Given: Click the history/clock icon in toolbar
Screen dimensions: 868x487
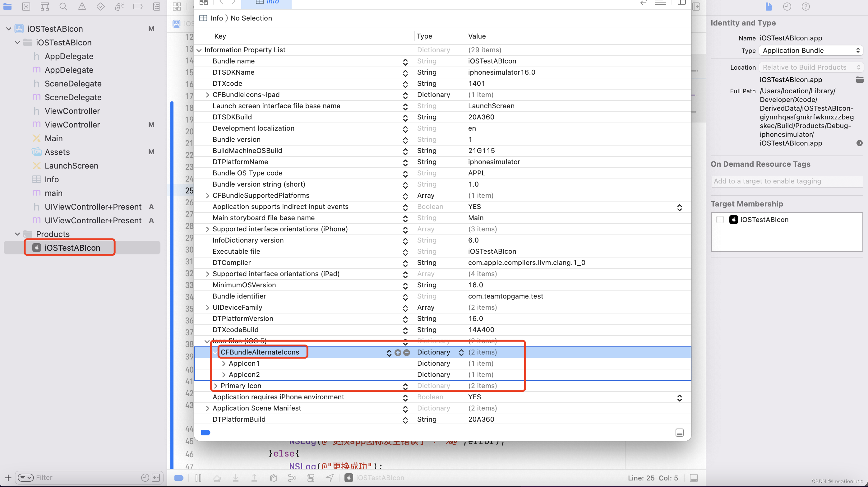Looking at the screenshot, I should pos(787,7).
